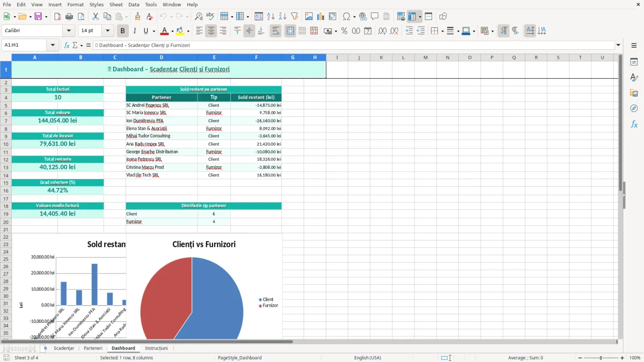Apply the yellow background color
The width and height of the screenshot is (644, 362).
tap(180, 31)
